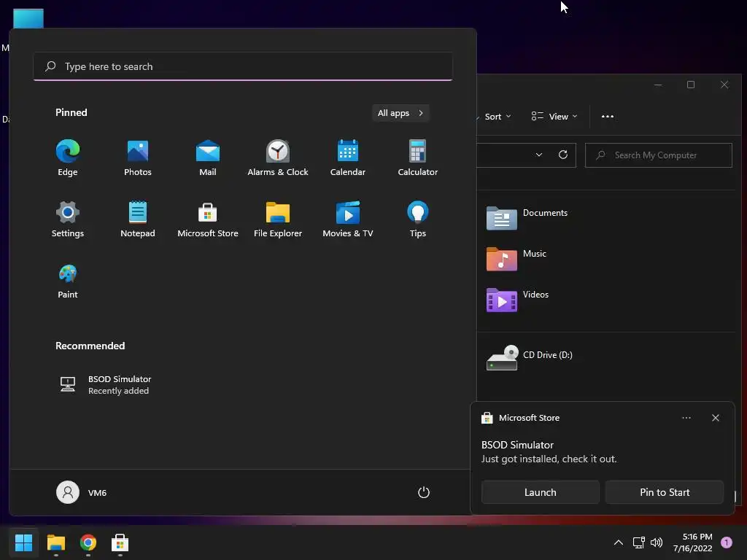Launch Notepad

[x=138, y=219]
